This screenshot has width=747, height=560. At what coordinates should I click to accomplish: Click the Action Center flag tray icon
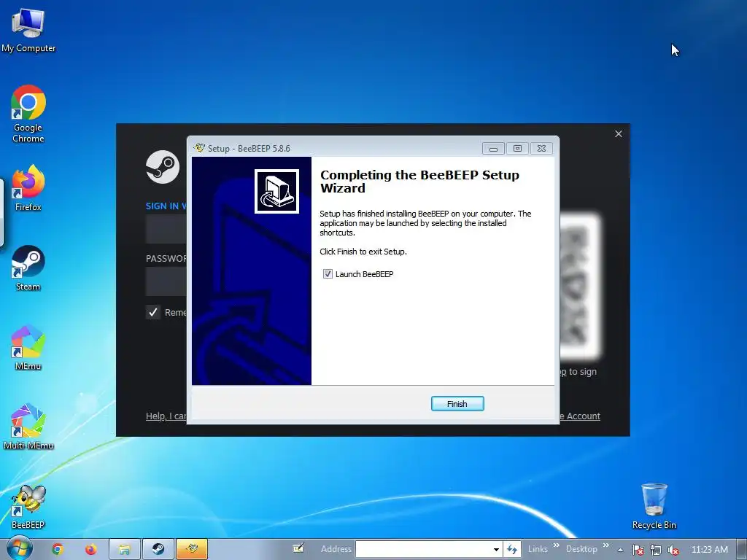point(638,550)
